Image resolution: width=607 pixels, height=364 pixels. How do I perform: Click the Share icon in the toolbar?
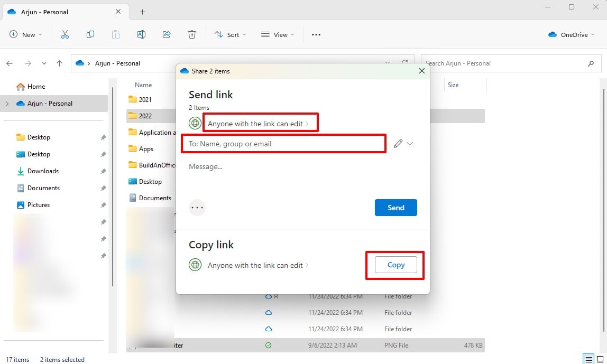(167, 34)
